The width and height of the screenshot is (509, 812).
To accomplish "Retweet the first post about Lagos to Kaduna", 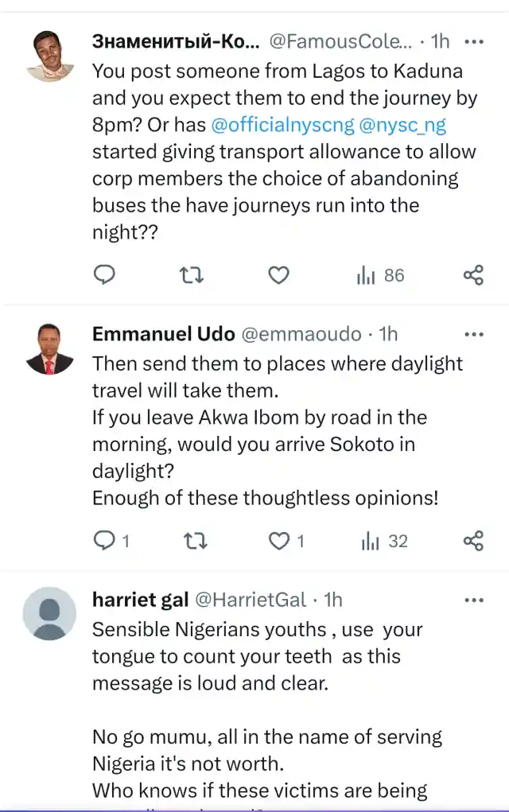I will click(x=191, y=274).
